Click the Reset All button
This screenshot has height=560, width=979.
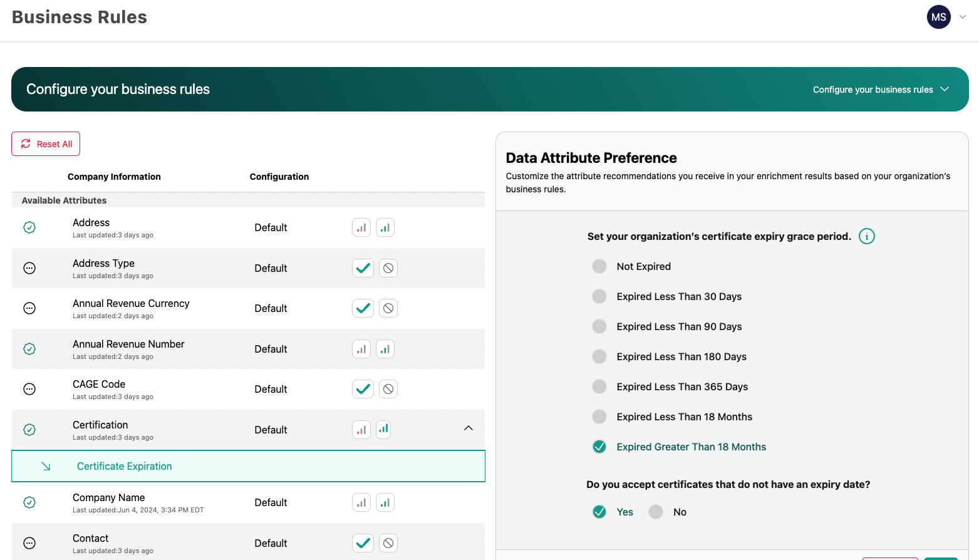[46, 144]
